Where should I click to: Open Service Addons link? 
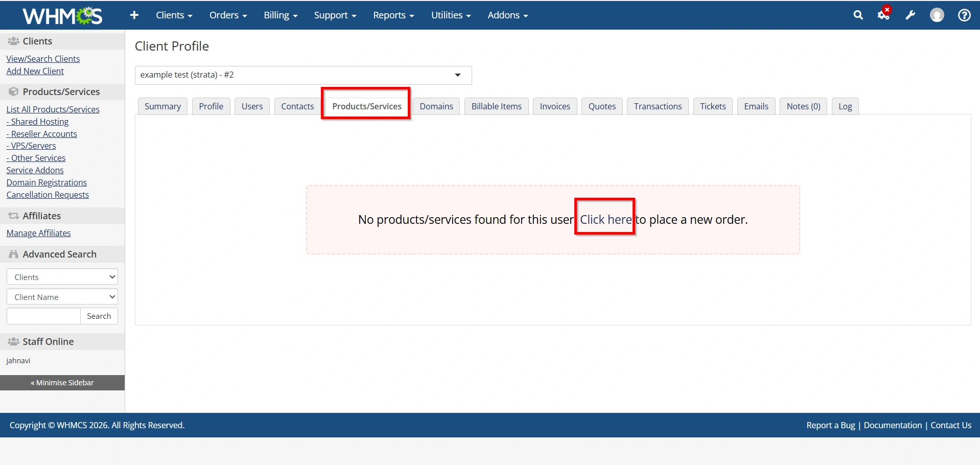click(35, 170)
